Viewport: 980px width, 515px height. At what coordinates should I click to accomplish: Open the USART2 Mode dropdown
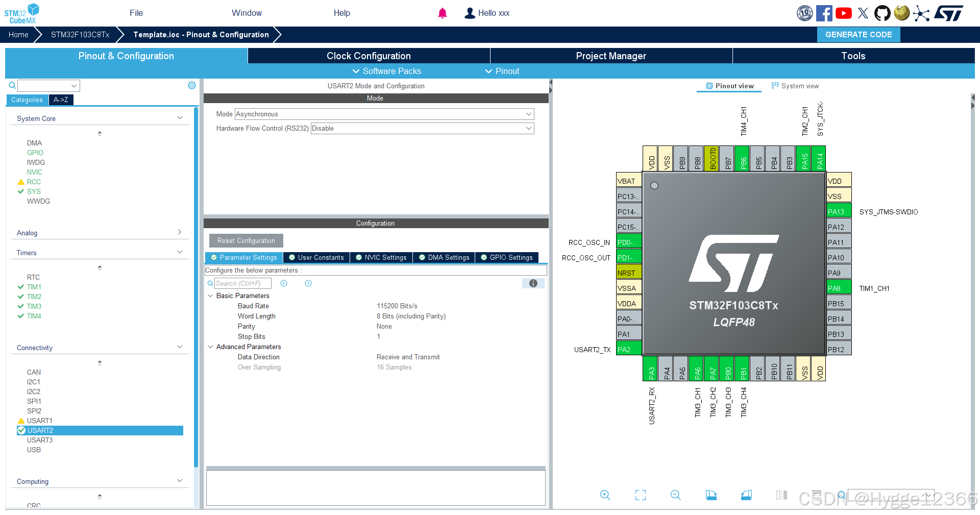click(384, 114)
